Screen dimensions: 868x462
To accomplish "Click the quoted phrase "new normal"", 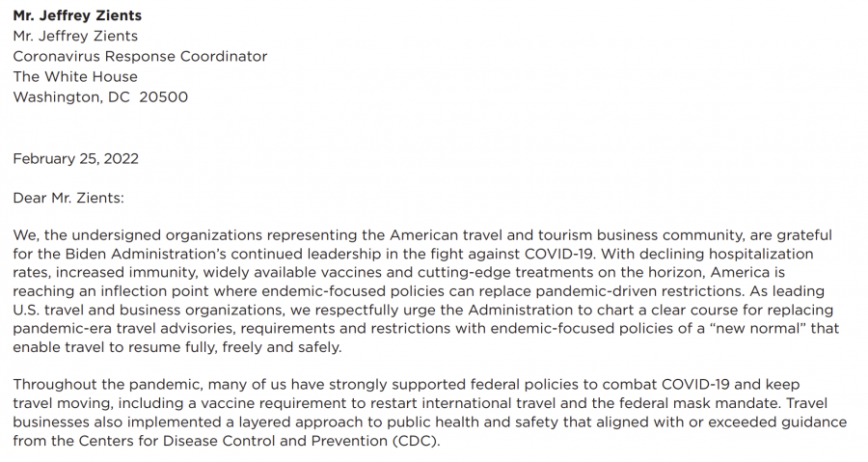I will coord(760,329).
